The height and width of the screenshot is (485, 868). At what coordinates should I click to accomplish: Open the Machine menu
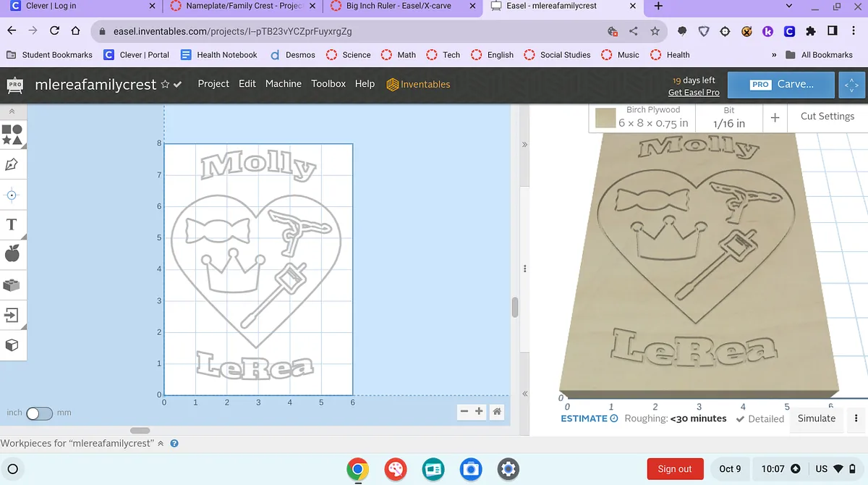(284, 84)
